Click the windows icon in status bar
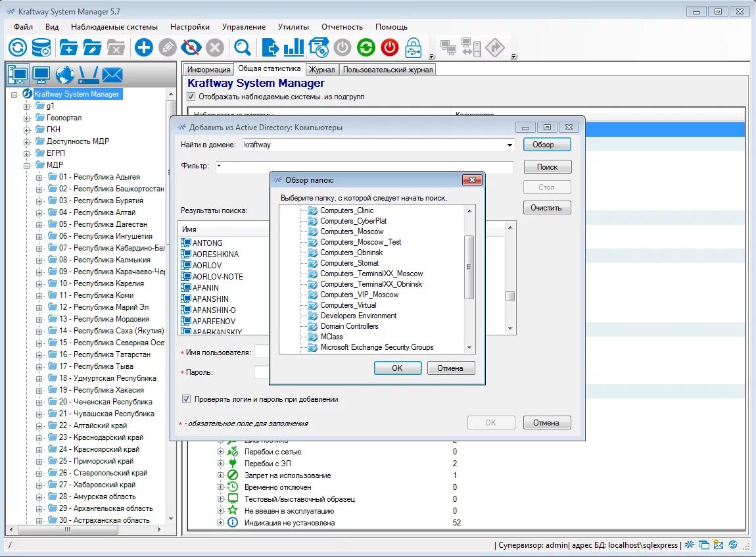The image size is (756, 557). tap(704, 545)
